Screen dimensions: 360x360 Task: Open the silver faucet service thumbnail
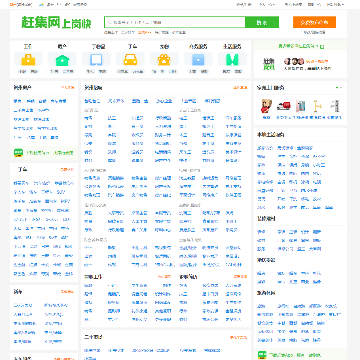(335, 106)
